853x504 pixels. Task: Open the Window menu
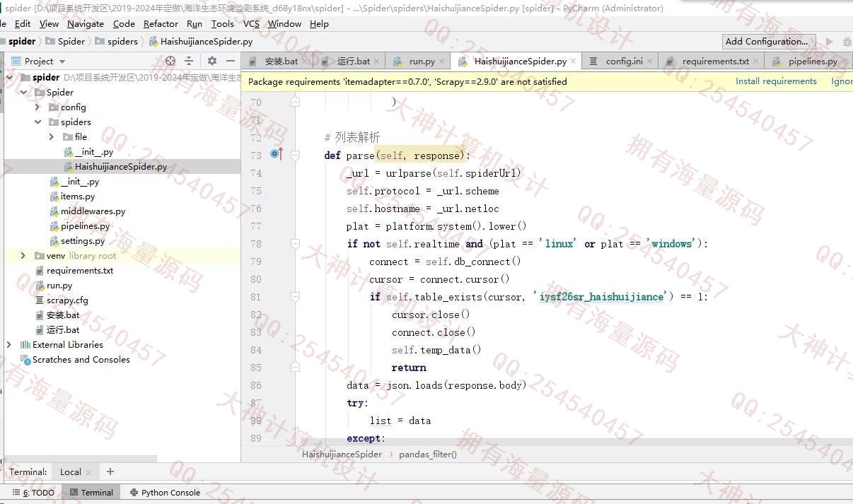[284, 23]
